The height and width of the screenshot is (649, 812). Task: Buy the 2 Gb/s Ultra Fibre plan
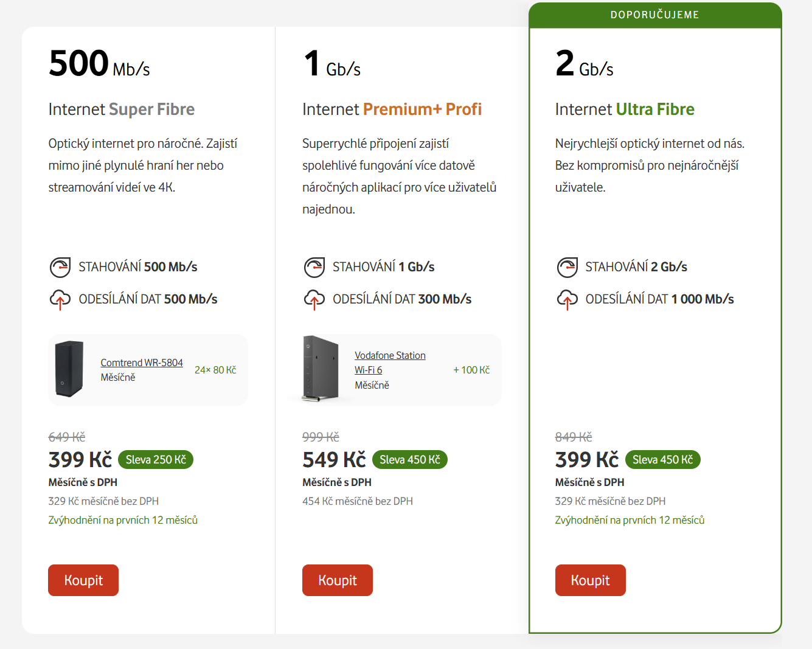point(590,580)
